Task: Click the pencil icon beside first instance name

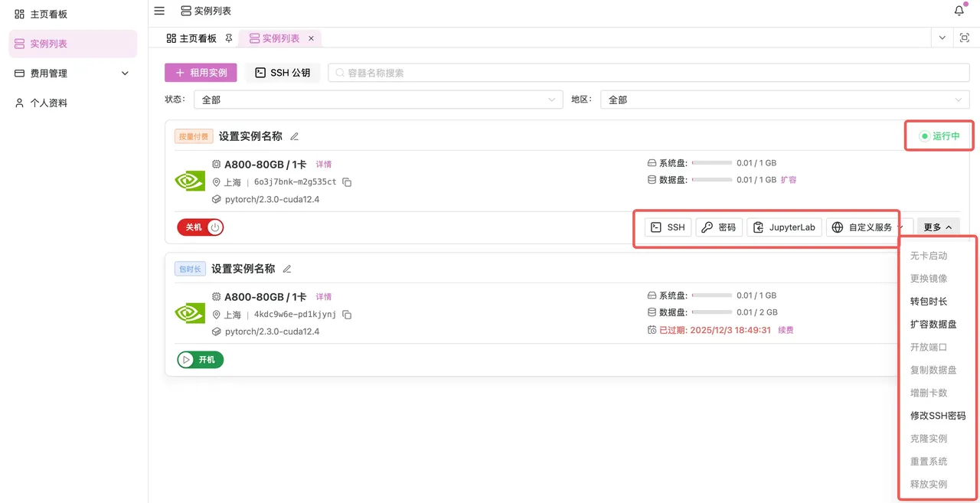Action: pyautogui.click(x=295, y=136)
